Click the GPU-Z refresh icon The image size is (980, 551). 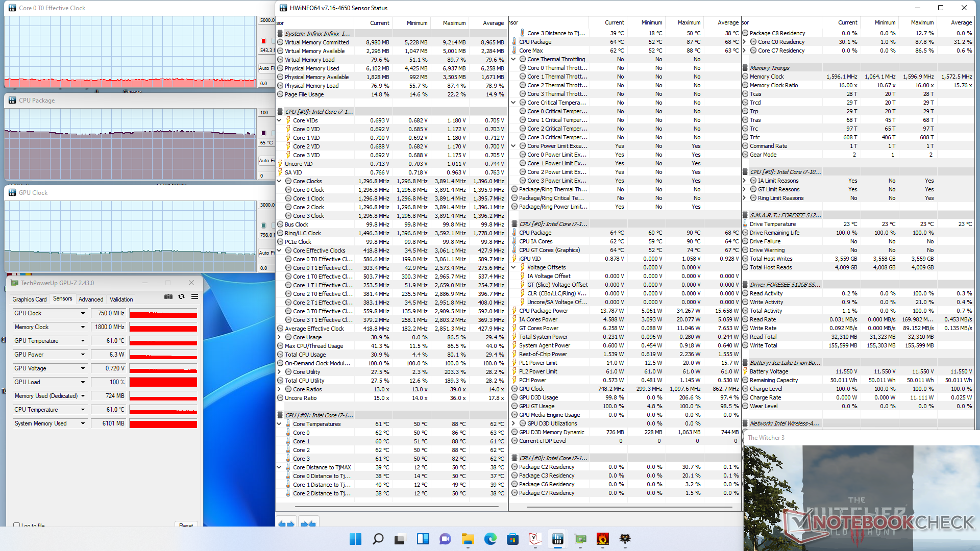181,296
